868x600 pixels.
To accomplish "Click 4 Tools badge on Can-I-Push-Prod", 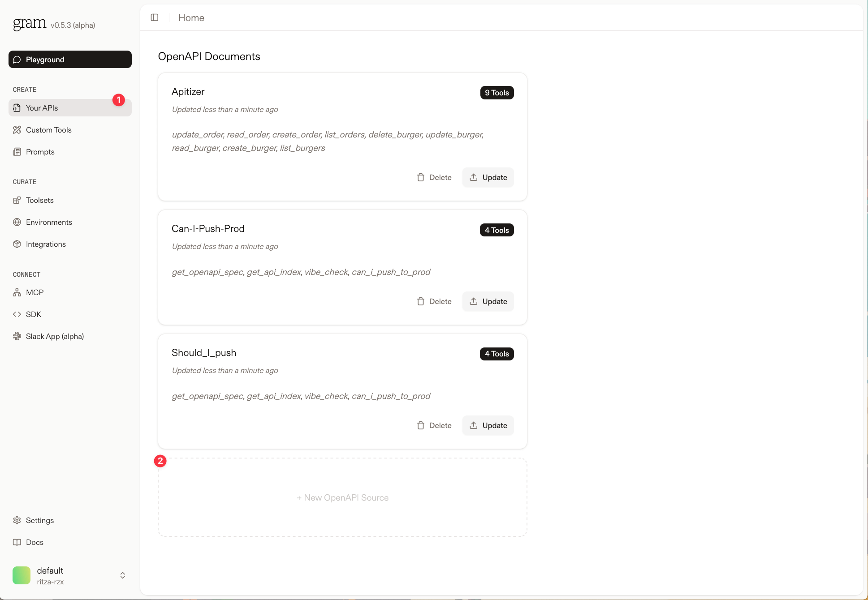I will (497, 230).
